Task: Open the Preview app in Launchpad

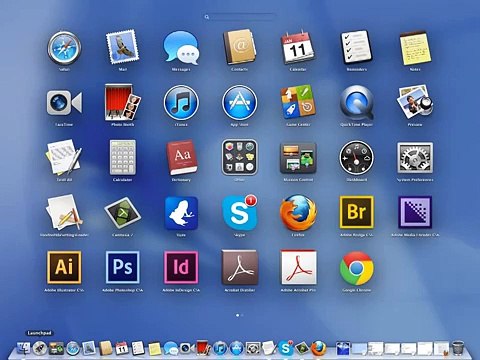Action: click(x=415, y=102)
